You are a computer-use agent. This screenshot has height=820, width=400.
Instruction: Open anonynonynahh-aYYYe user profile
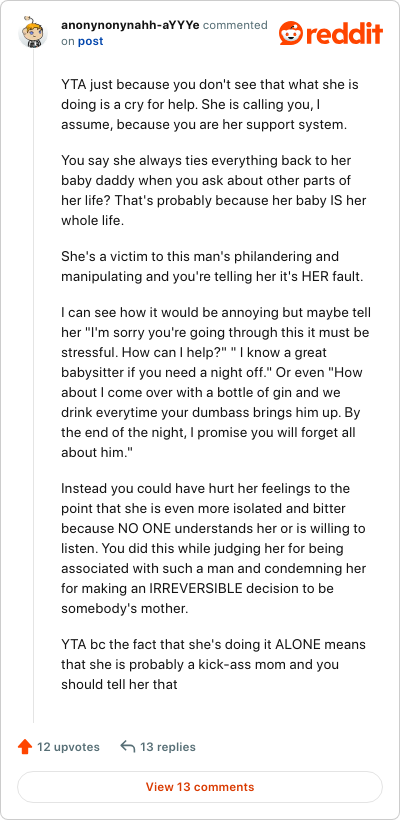[x=130, y=25]
